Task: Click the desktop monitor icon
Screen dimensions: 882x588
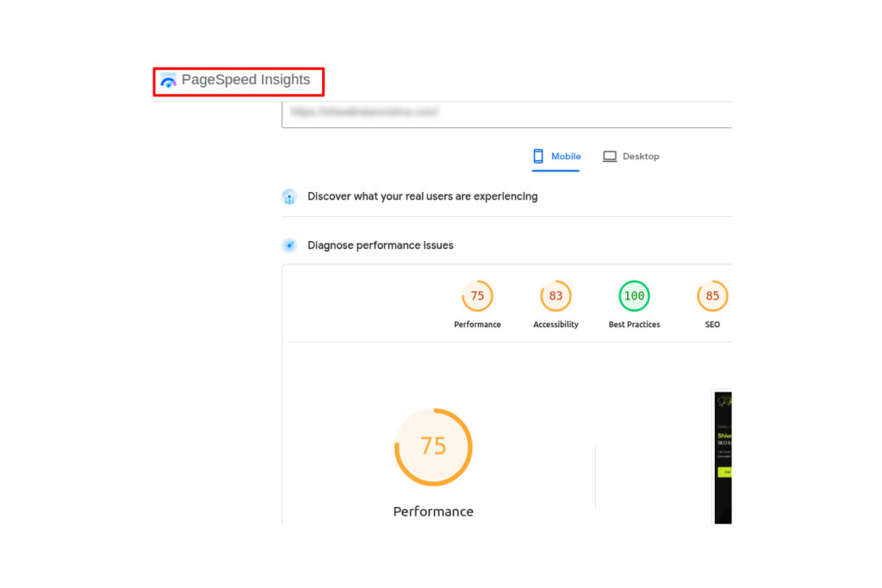Action: [x=610, y=157]
